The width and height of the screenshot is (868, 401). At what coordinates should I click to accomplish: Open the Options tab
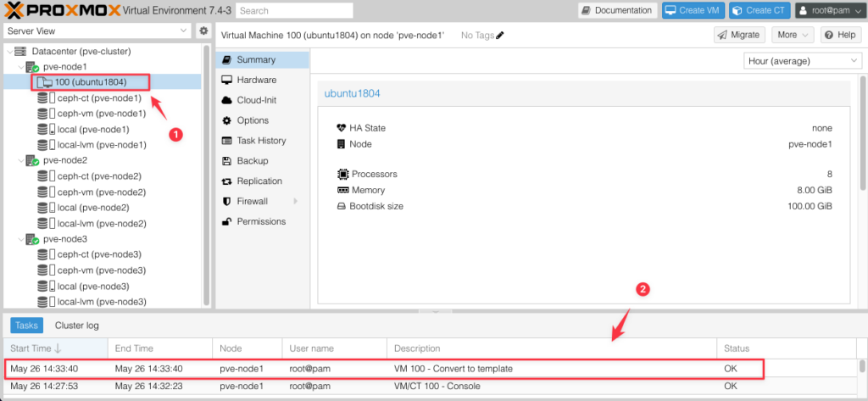[263, 120]
